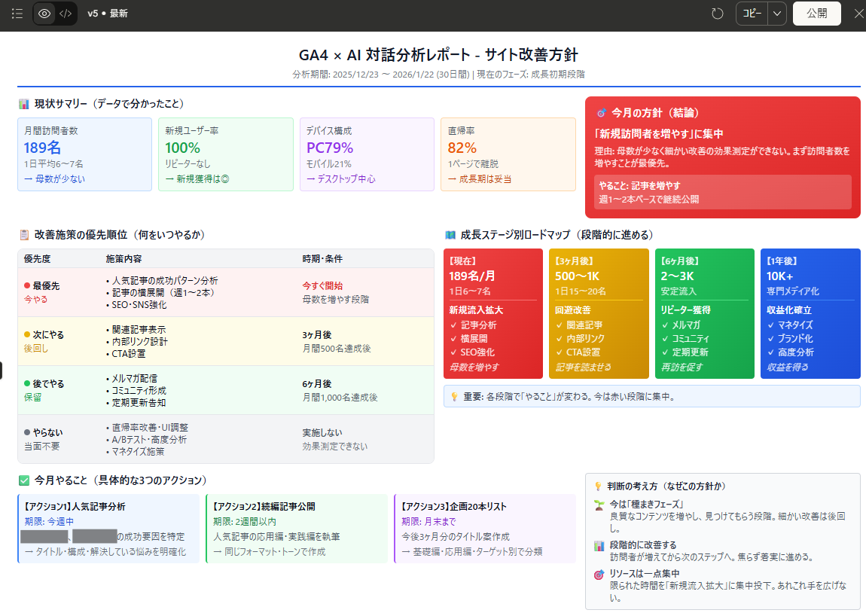Click the やること: 記事を増やす box

click(722, 192)
